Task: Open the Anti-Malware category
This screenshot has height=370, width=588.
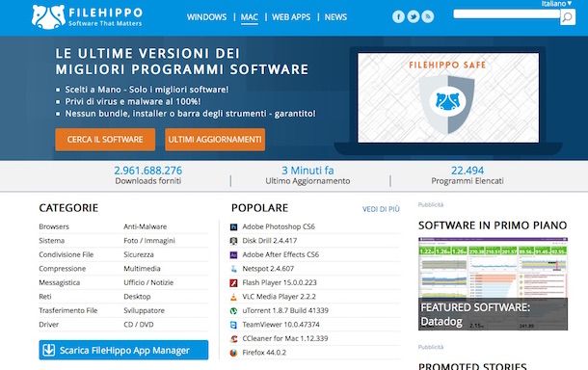Action: [146, 226]
